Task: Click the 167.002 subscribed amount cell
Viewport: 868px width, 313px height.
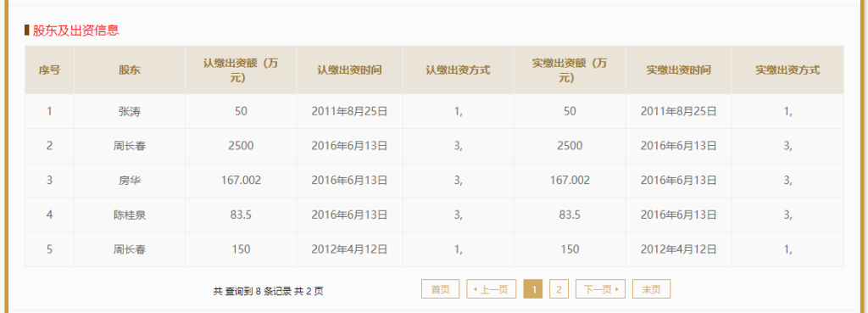Action: [241, 180]
